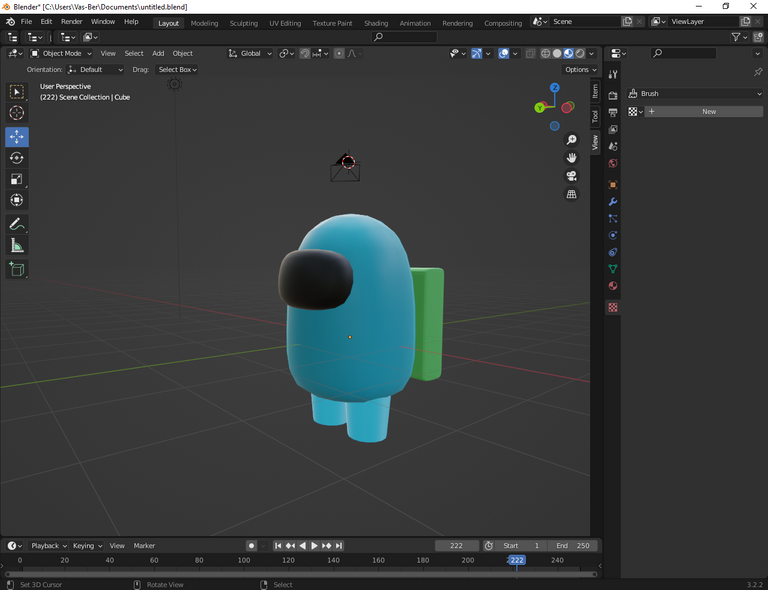Toggle viewport overlays
Screen dimensions: 768x590
[504, 53]
